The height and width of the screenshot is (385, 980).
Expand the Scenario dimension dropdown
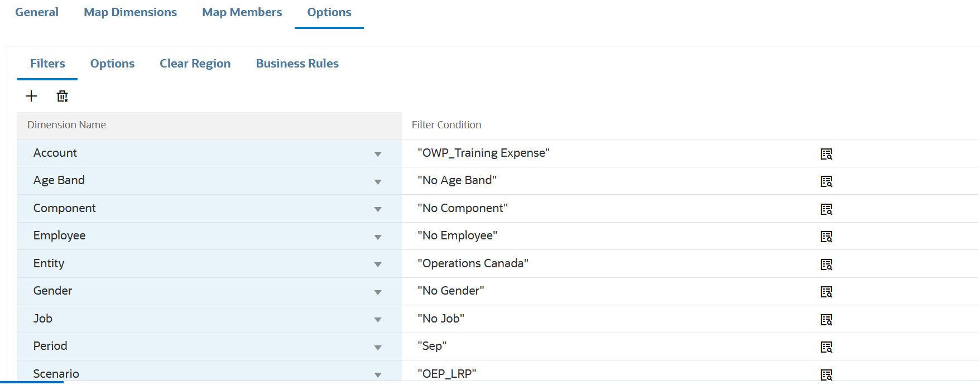coord(378,374)
